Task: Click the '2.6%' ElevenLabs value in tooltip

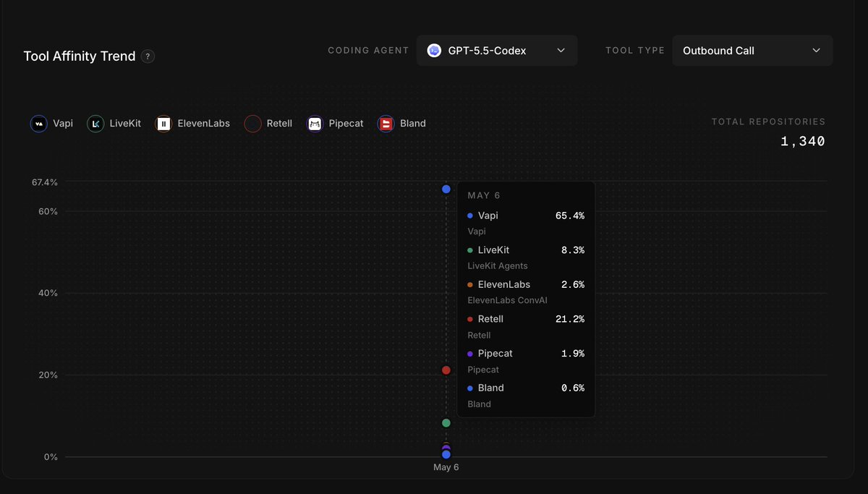Action: [573, 285]
